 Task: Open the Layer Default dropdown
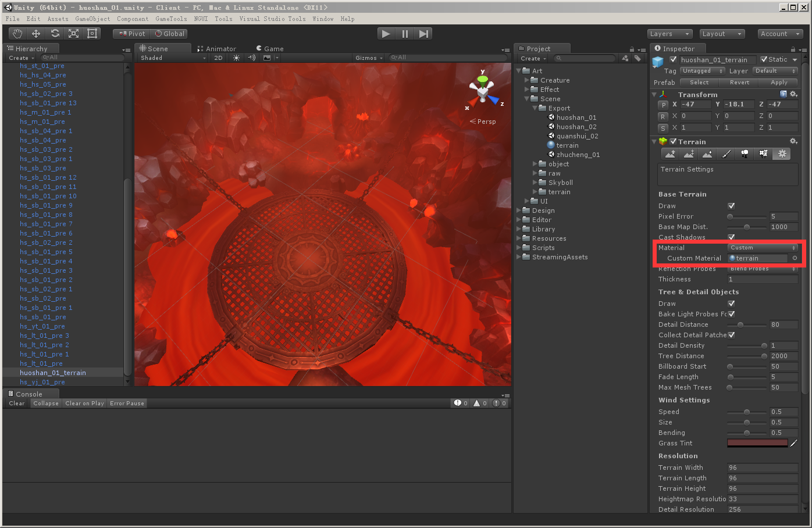click(x=775, y=71)
